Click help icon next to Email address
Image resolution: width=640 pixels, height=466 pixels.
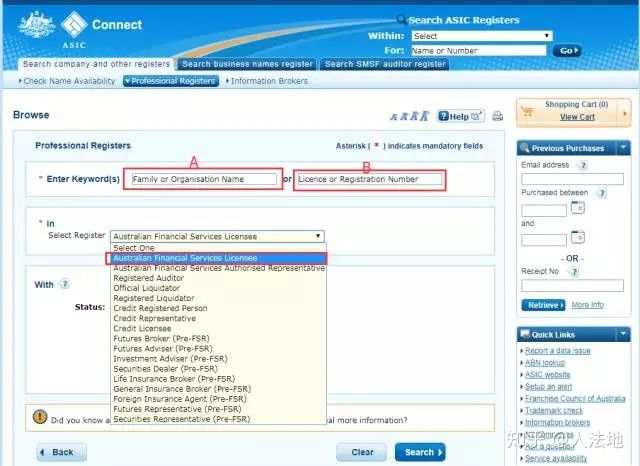coord(582,165)
